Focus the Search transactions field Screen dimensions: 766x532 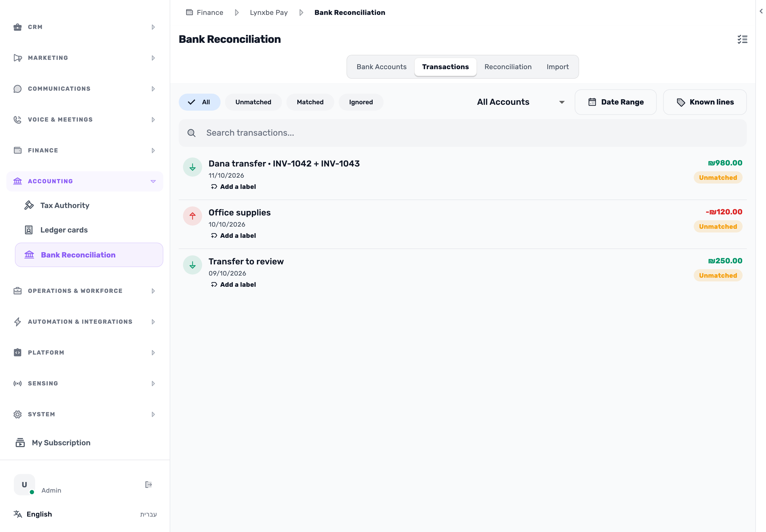[462, 133]
